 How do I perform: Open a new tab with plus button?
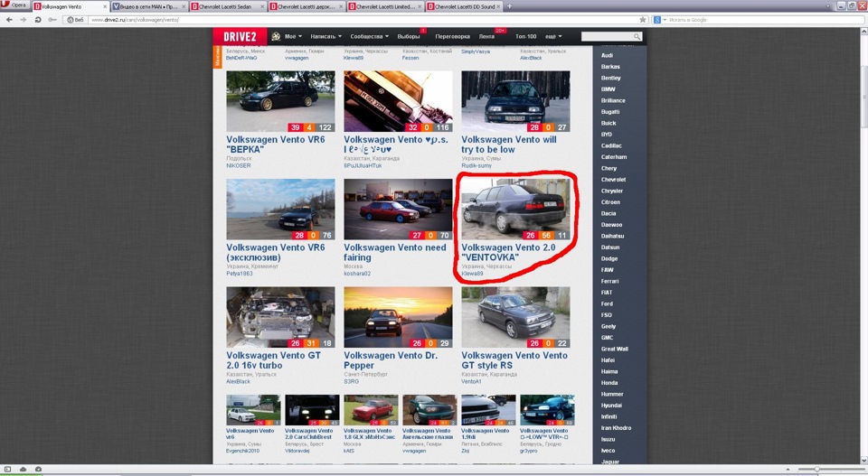point(509,6)
